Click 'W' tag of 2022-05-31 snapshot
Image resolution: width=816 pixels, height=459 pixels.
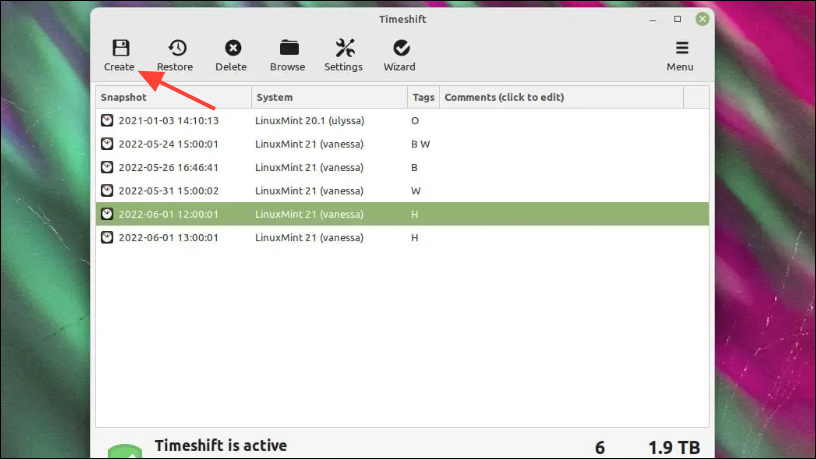[x=415, y=191]
